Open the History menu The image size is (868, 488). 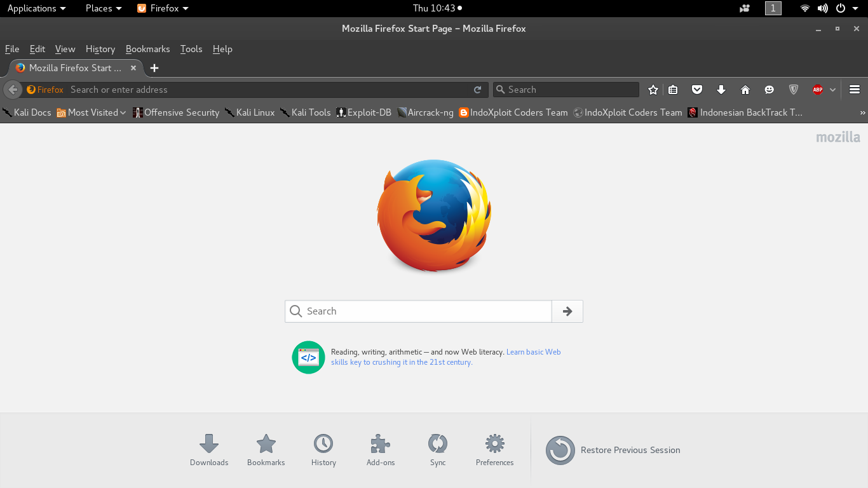100,49
